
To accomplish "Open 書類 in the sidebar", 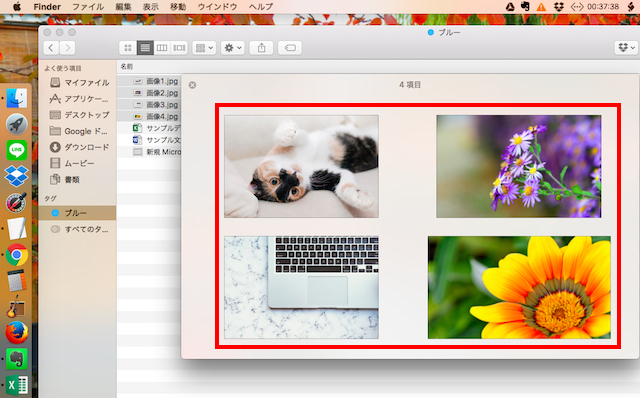I will point(78,179).
